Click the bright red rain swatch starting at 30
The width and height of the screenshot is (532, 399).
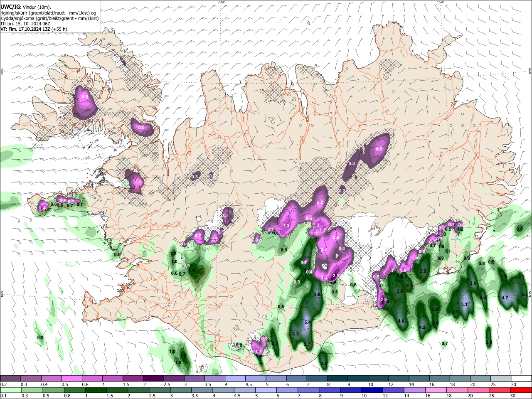tap(520, 390)
